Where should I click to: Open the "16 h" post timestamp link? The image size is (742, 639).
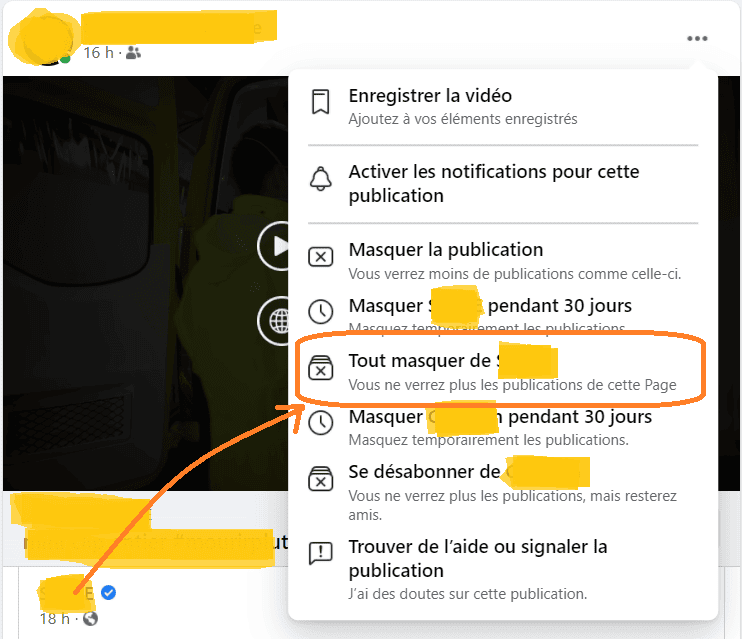(x=97, y=53)
